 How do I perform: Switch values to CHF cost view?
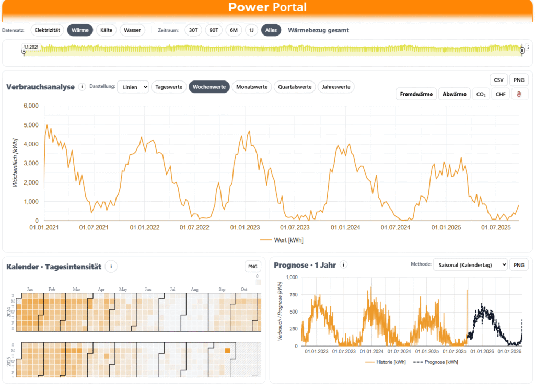tap(500, 94)
